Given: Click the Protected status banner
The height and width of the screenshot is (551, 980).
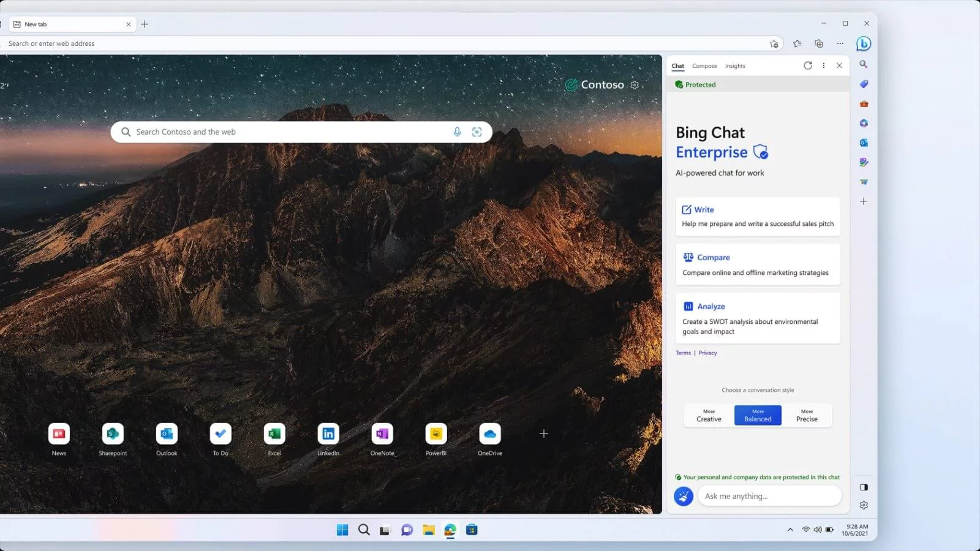Looking at the screenshot, I should [695, 84].
